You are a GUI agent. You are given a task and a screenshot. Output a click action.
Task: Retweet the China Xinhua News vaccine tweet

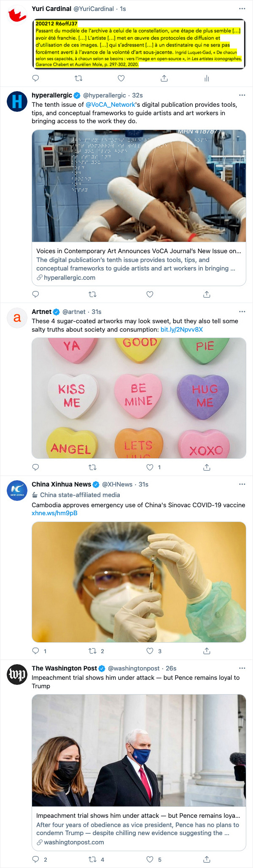tap(93, 651)
